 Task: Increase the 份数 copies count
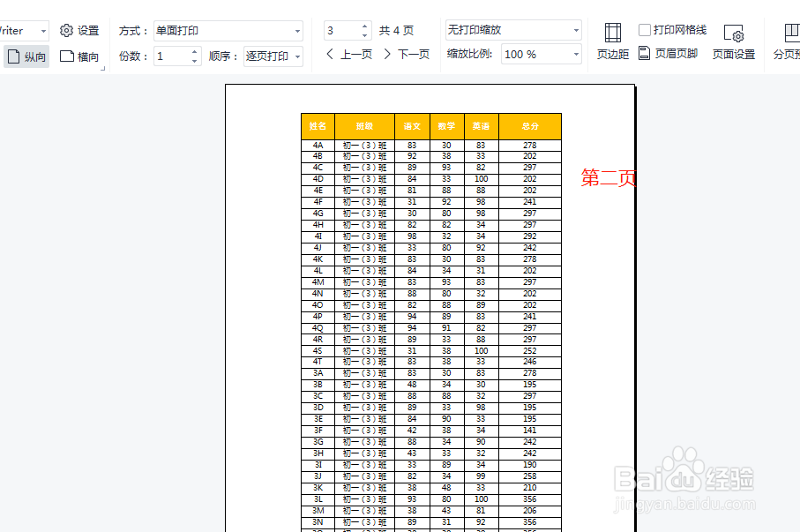(195, 51)
